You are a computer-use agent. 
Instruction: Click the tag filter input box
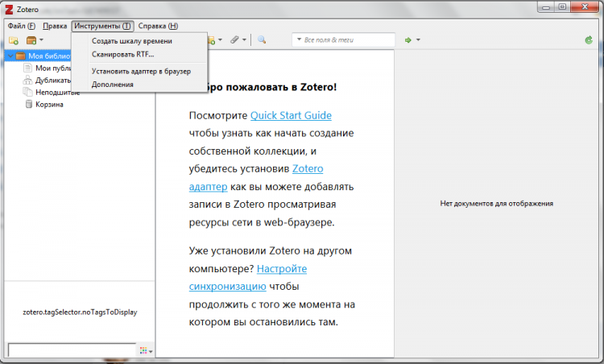coord(71,350)
